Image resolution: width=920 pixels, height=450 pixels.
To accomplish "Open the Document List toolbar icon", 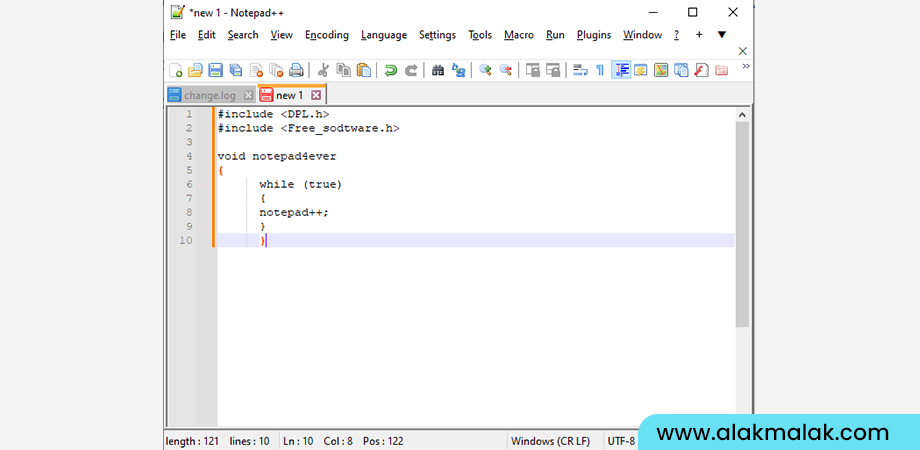I will 681,70.
